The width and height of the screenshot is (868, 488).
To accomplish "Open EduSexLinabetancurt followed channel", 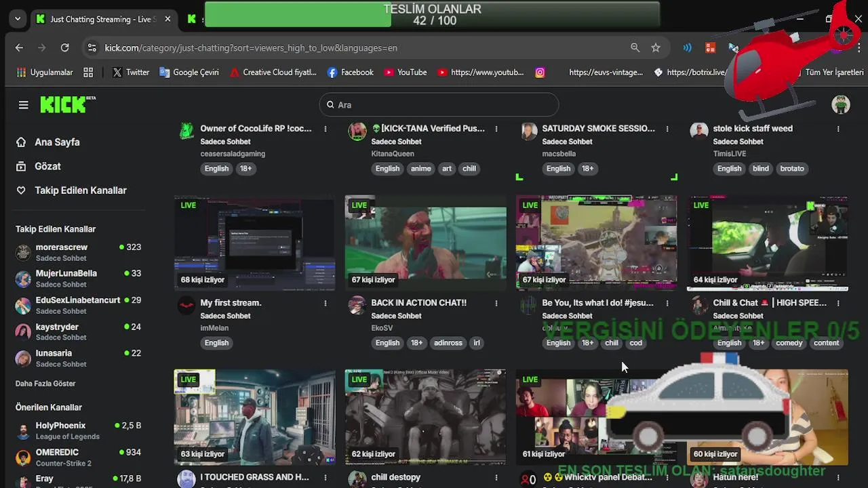I will (78, 305).
